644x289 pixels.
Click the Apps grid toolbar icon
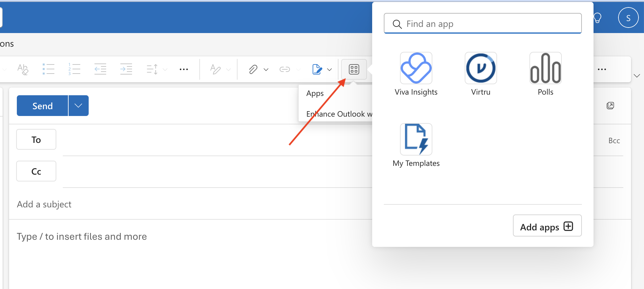354,69
